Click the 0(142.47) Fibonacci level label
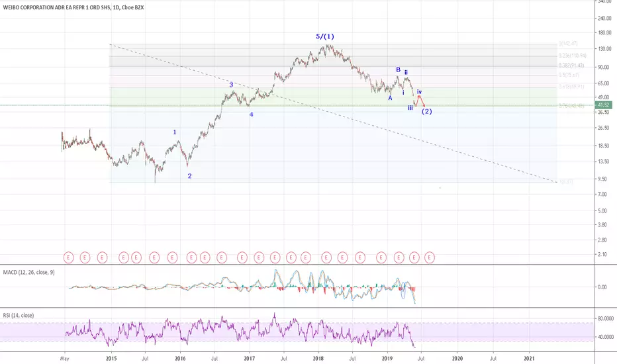Viewport: 617px width, 364px height. pos(568,44)
